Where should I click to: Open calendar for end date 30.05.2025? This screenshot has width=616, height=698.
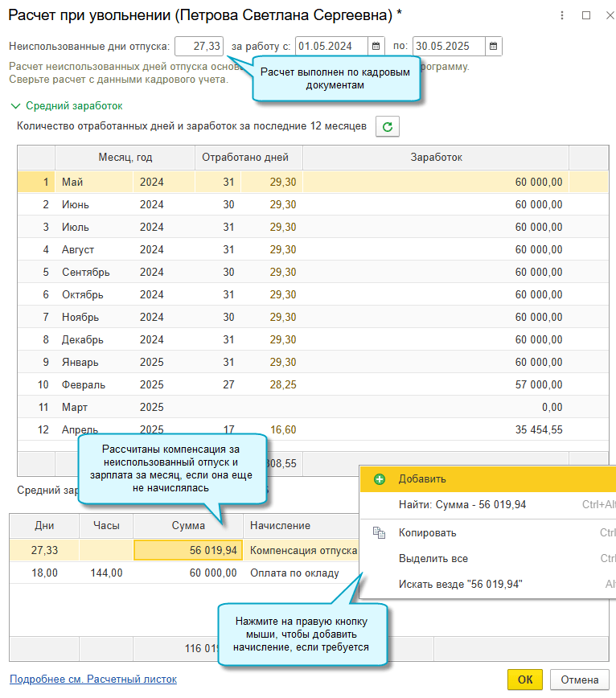click(493, 47)
